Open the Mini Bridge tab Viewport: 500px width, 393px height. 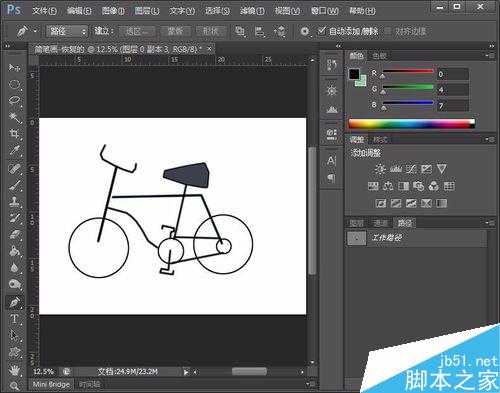coord(51,384)
